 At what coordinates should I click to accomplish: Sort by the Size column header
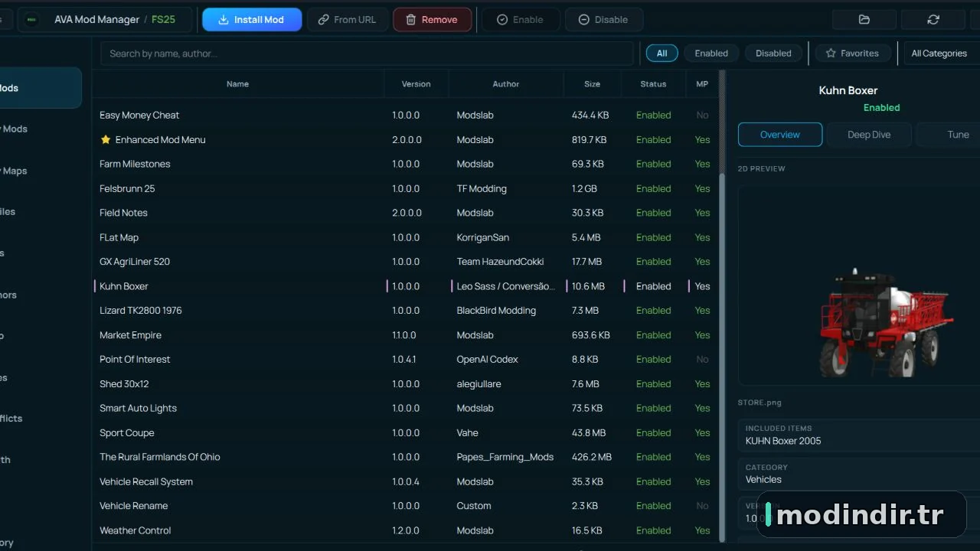(x=592, y=84)
